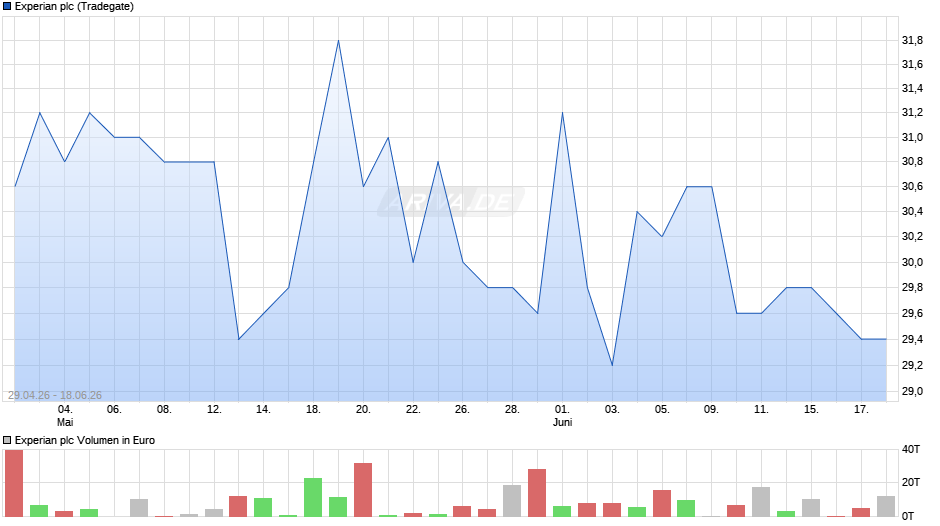Click the '18.' date axis label
The width and height of the screenshot is (940, 526).
coord(313,409)
